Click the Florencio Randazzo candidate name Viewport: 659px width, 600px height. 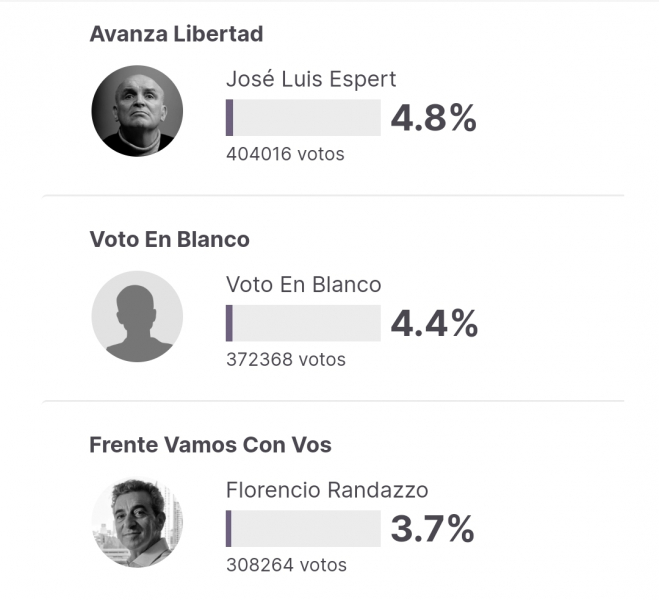pyautogui.click(x=327, y=490)
